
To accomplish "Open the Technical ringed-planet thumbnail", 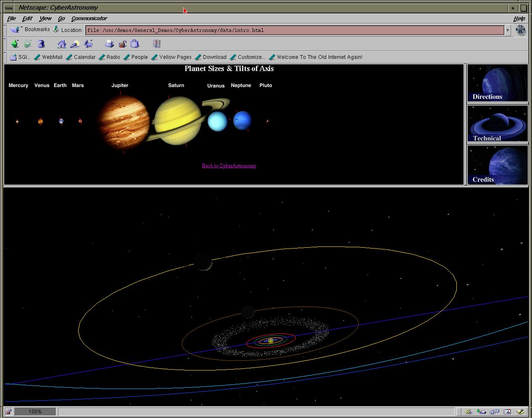I will 498,123.
